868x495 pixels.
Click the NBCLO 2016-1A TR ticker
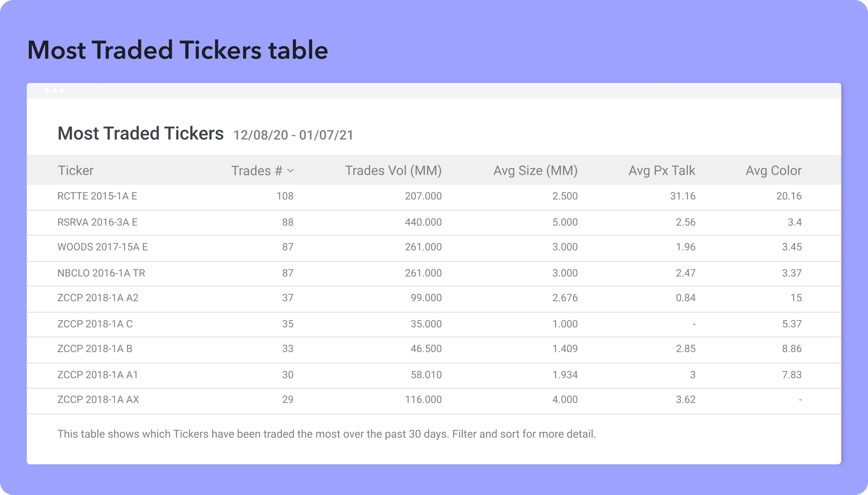[x=101, y=273]
